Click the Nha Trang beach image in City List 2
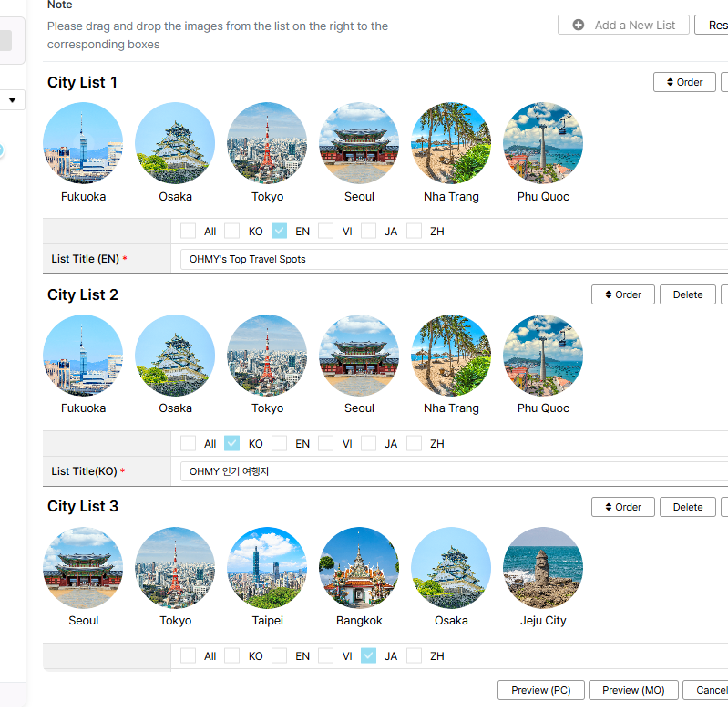The image size is (728, 712). tap(451, 356)
